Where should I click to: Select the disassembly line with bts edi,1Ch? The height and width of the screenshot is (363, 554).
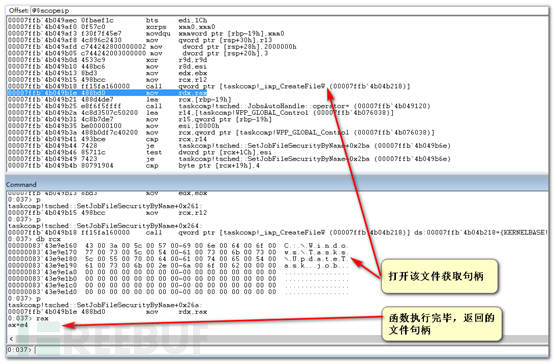tap(107, 20)
